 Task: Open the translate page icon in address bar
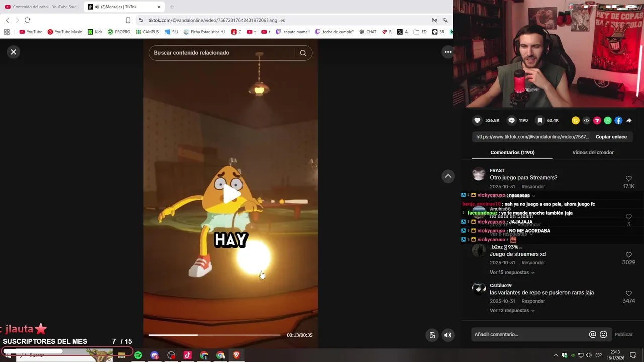click(445, 20)
